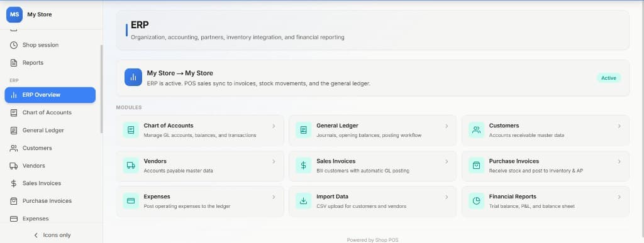The image size is (644, 243).
Task: Click the ERP Overview bar chart icon
Action: click(14, 95)
